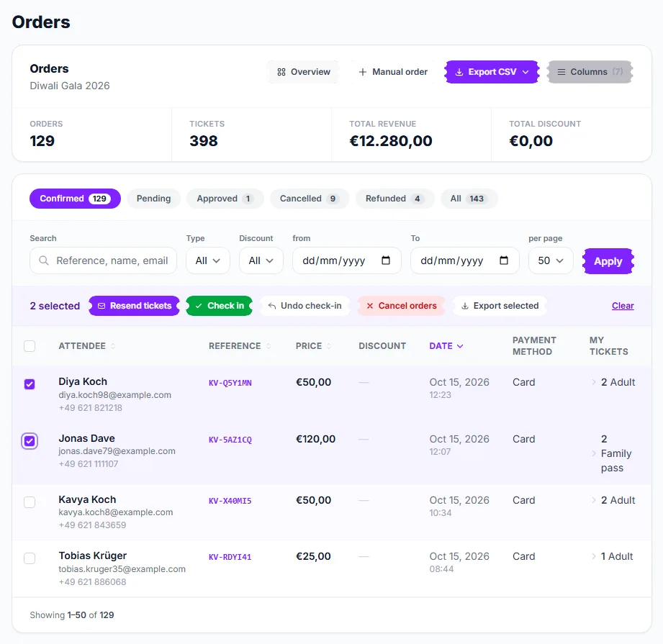Focus the To date field
The width and height of the screenshot is (663, 644).
click(465, 260)
